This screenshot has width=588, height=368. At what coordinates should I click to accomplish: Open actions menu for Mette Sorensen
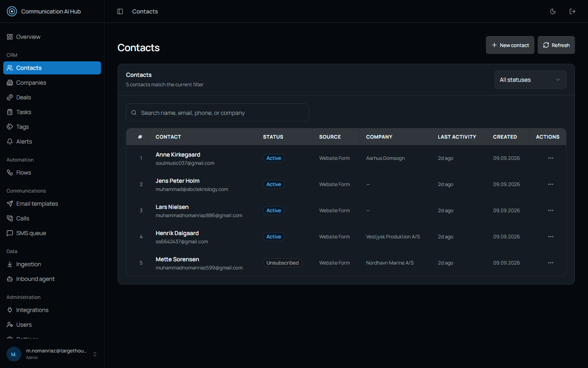point(551,263)
